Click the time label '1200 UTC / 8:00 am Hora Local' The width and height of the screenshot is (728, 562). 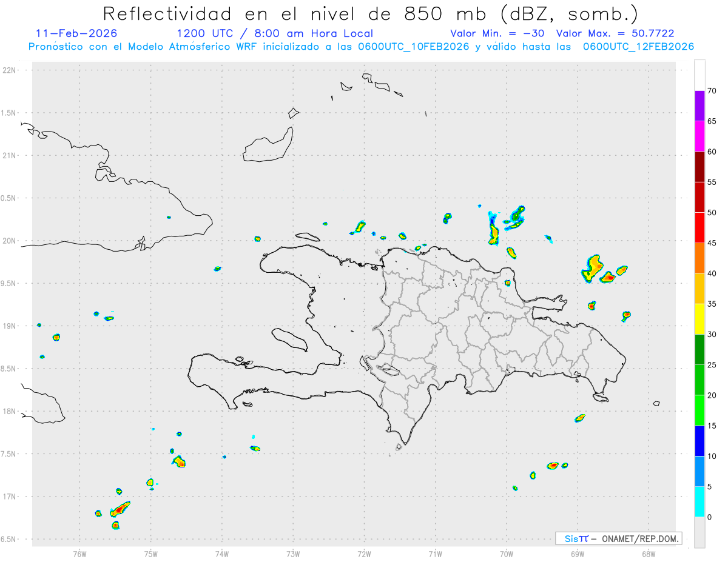pos(275,33)
